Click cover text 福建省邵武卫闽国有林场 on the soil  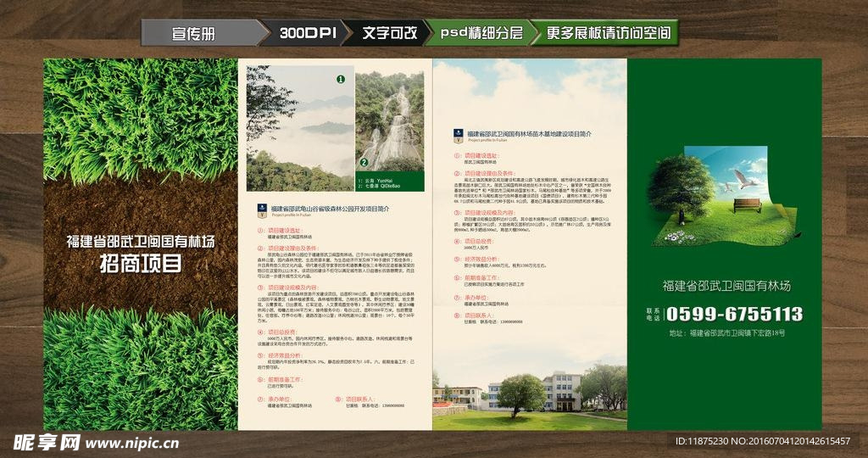(141, 242)
